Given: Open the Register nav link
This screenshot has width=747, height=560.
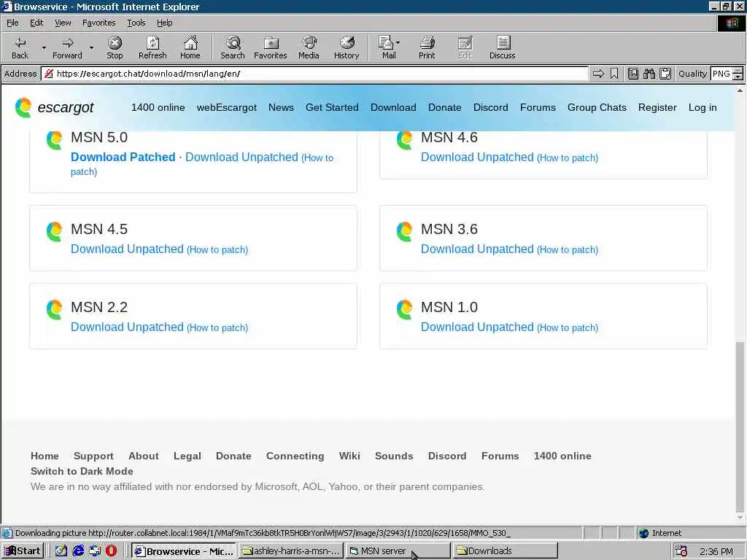Looking at the screenshot, I should click(x=657, y=108).
